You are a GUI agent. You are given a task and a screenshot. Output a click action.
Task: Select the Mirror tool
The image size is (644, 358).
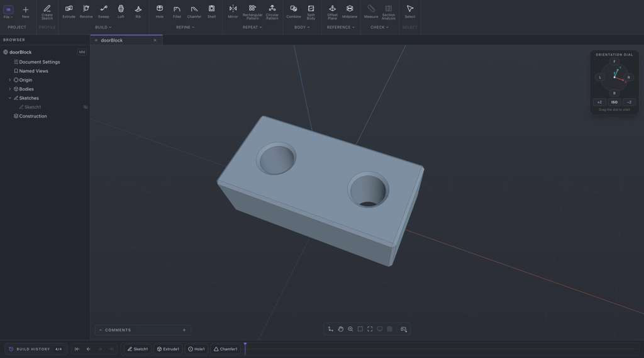[x=233, y=11]
